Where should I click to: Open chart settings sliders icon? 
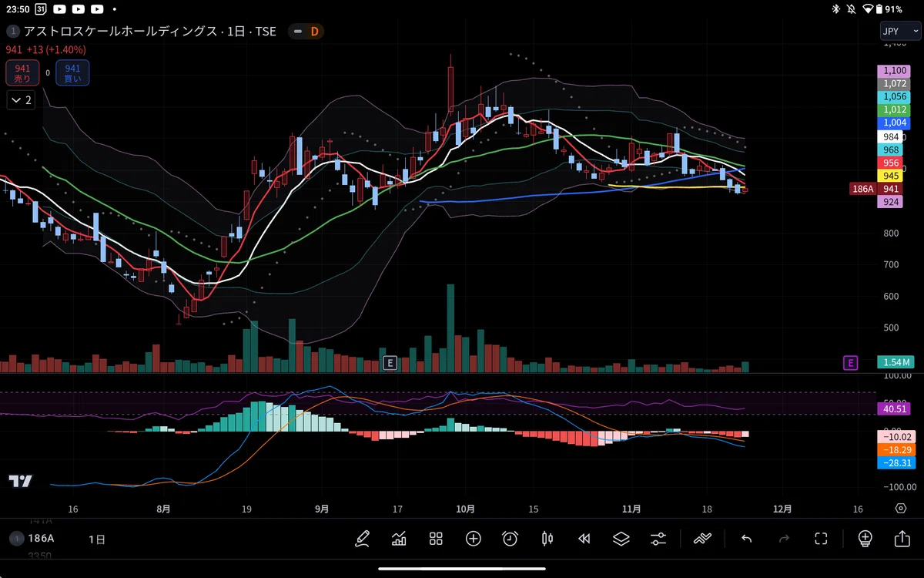coord(658,539)
